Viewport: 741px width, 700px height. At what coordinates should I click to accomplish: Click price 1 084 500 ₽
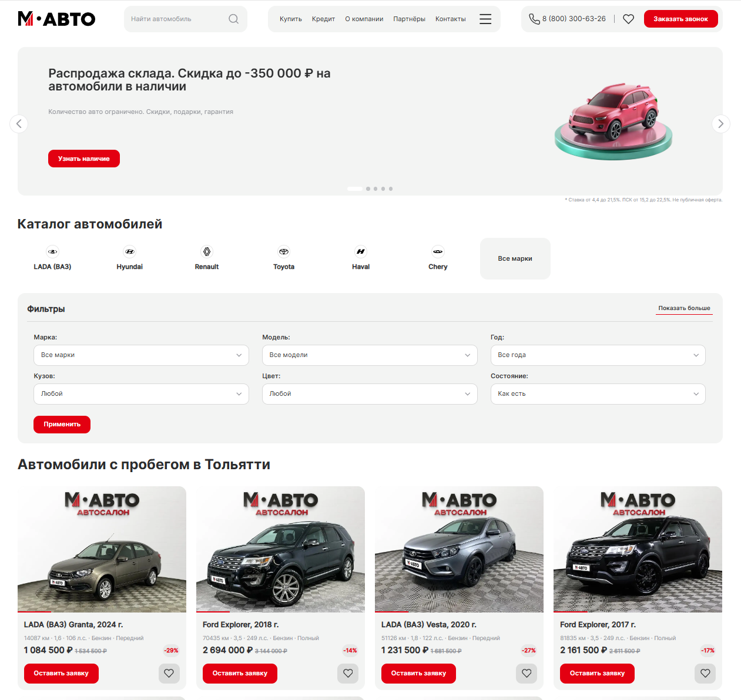[48, 650]
